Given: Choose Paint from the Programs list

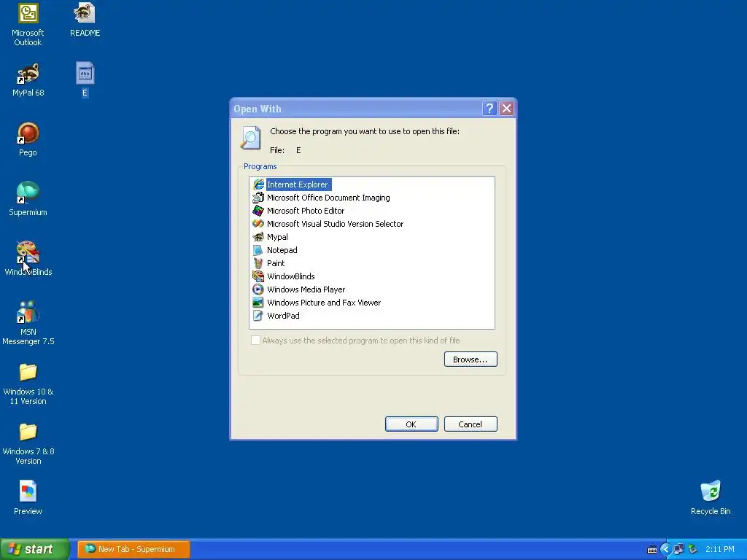Looking at the screenshot, I should [x=276, y=262].
